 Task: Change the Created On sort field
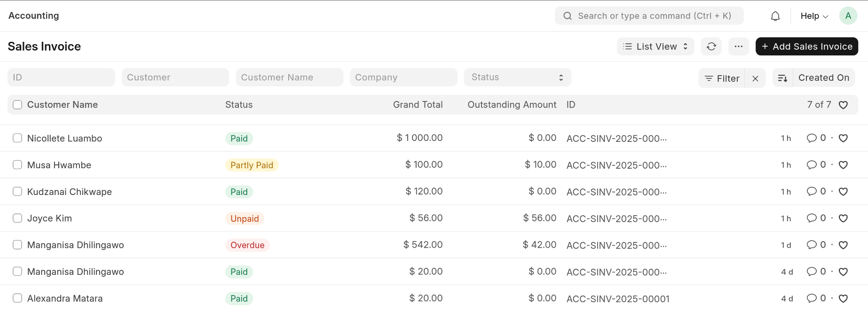coord(824,78)
